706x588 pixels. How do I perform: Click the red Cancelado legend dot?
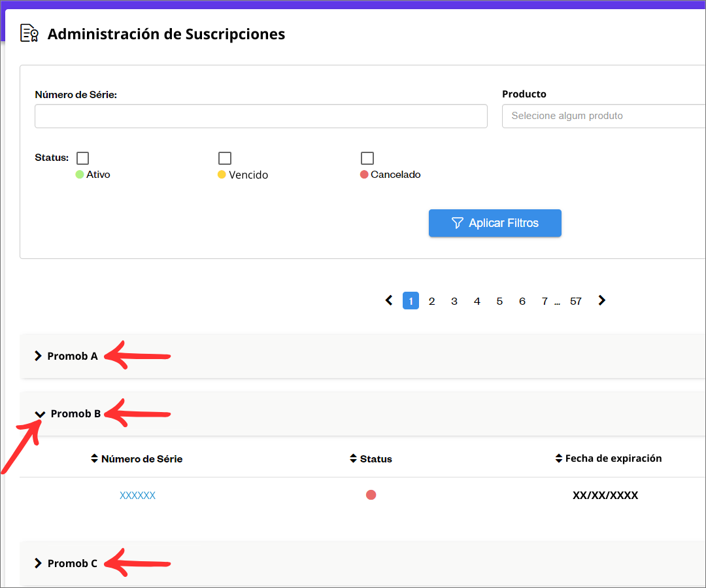tap(364, 175)
